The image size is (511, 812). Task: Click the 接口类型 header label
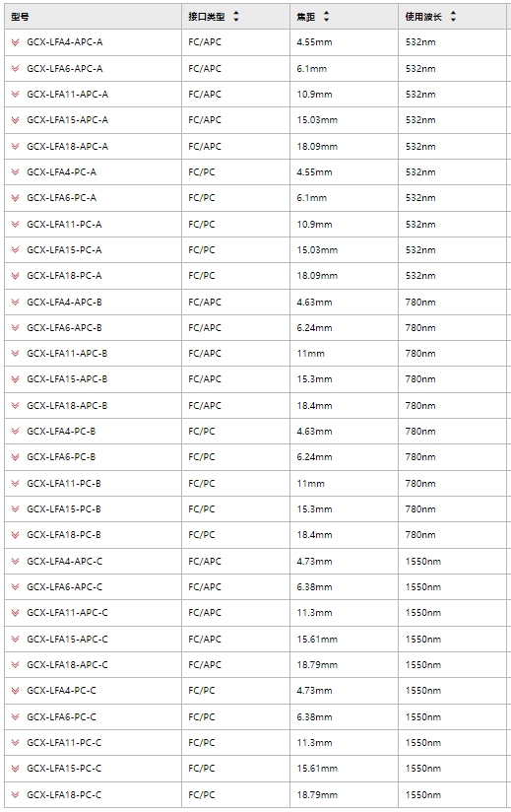coord(207,17)
